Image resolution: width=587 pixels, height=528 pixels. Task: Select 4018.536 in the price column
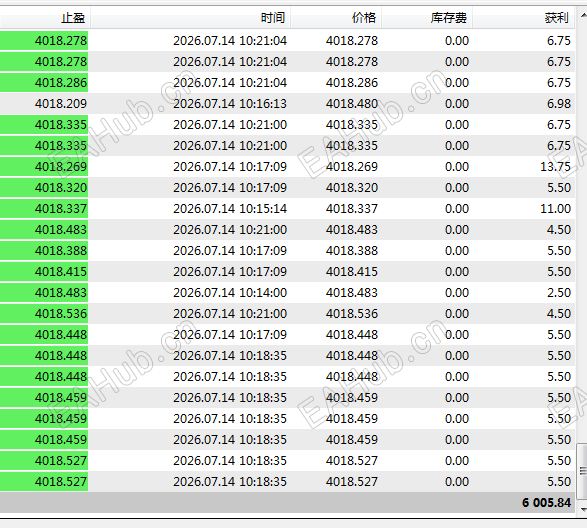[352, 313]
